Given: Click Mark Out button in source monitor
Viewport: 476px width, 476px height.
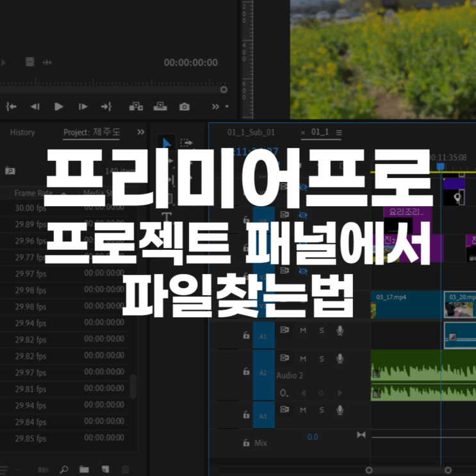Looking at the screenshot, I should tap(106, 106).
